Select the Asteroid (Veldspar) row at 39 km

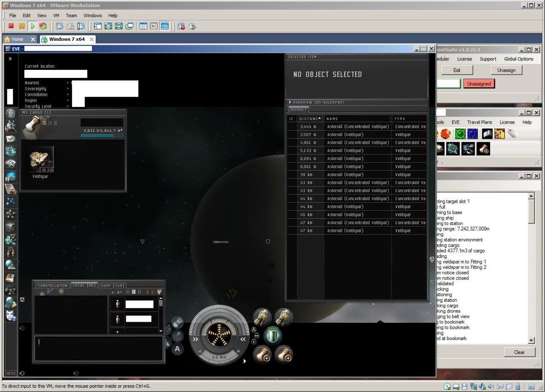(x=357, y=175)
